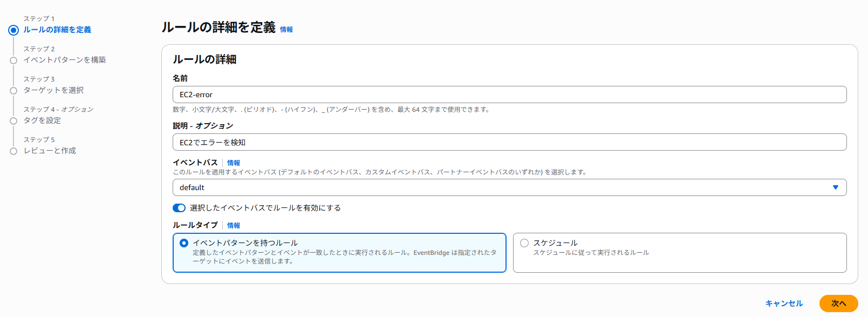Click the event bus description text about デフォルトのイベントバス
This screenshot has width=868, height=317.
coord(380,172)
